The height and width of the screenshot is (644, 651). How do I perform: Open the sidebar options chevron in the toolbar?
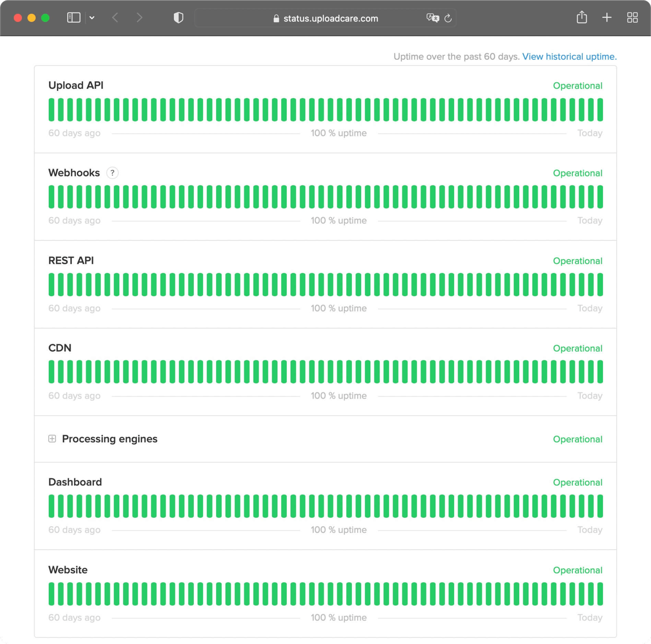92,17
